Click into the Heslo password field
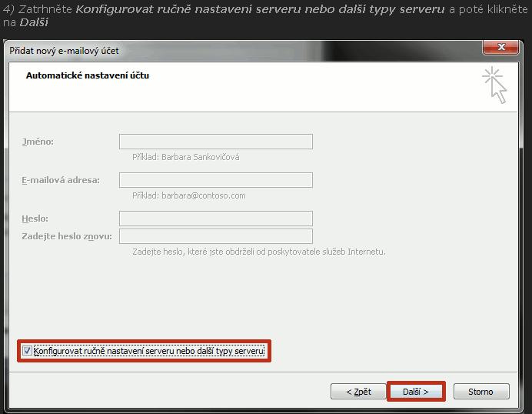Screen dimensions: 532x414 pos(215,219)
